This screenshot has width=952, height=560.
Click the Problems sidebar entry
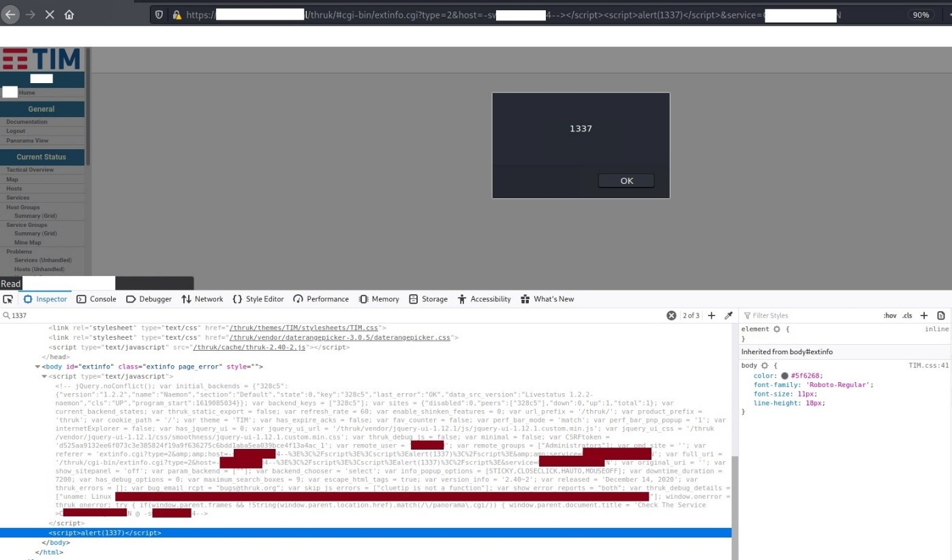coord(19,251)
